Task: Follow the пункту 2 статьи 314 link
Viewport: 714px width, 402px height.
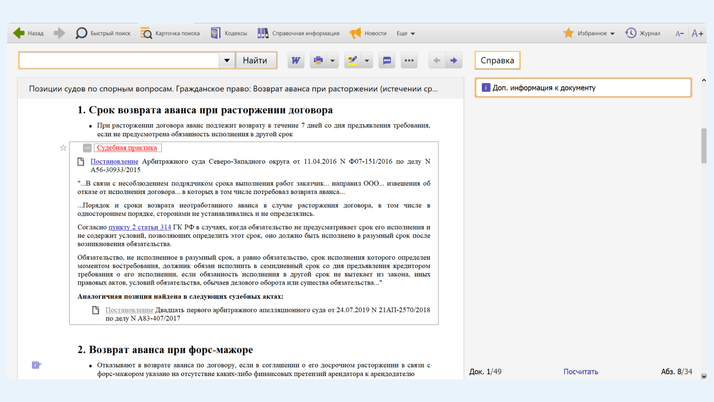Action: pyautogui.click(x=139, y=227)
